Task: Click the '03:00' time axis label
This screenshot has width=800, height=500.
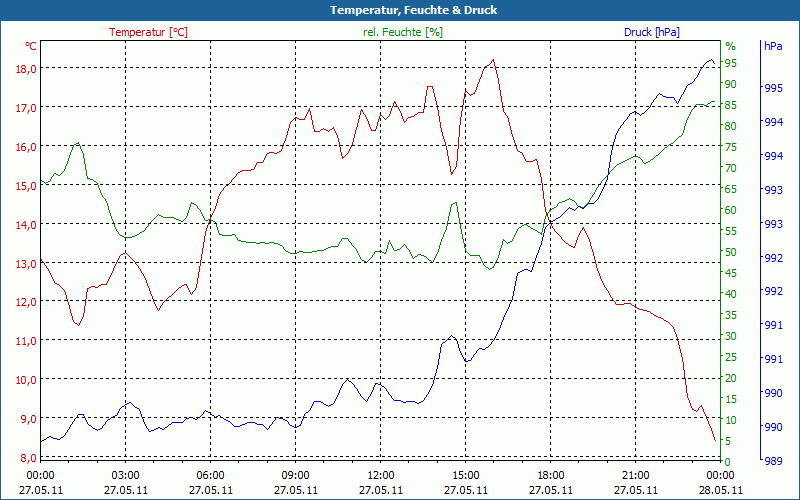Action: click(126, 476)
